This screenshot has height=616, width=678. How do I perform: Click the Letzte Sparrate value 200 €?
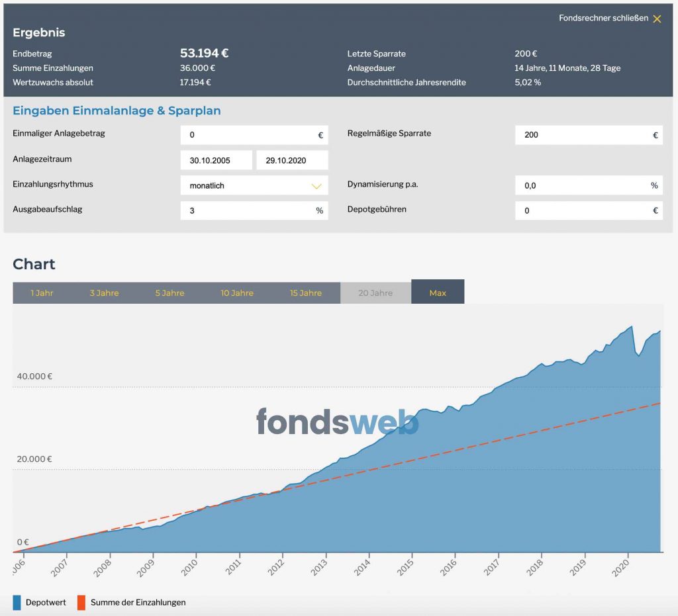click(x=526, y=54)
